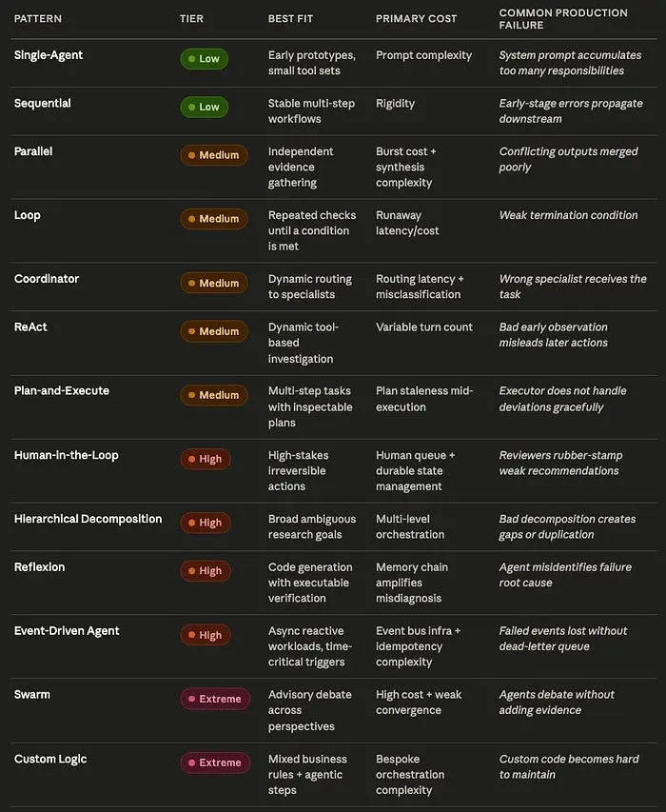Click the Extreme badge for Custom Logic
The image size is (666, 812).
(x=215, y=762)
